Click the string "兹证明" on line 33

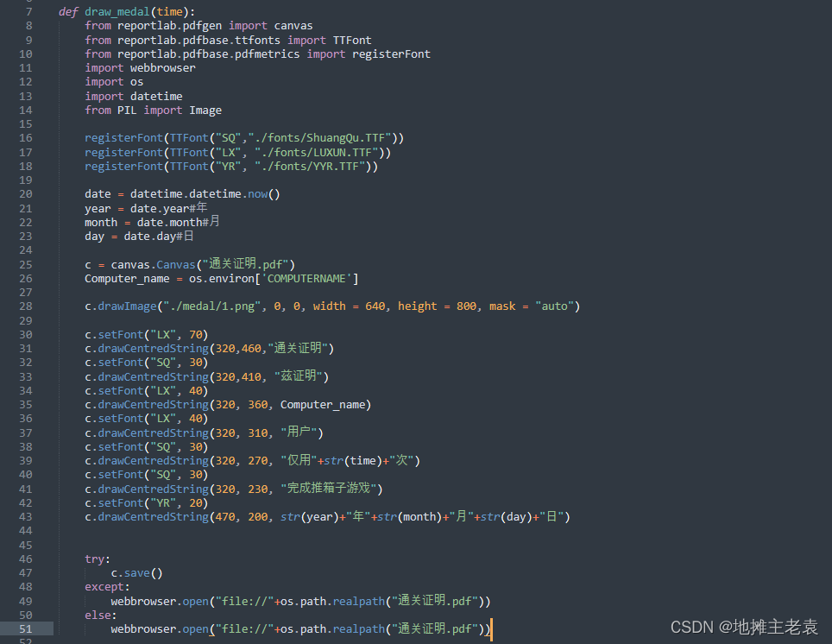[x=299, y=376]
